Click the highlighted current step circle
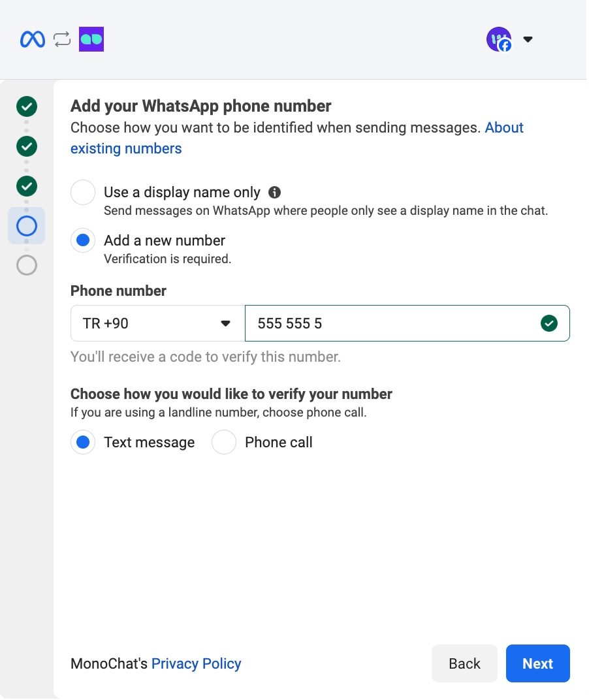Screen dimensions: 589x700 [x=26, y=225]
